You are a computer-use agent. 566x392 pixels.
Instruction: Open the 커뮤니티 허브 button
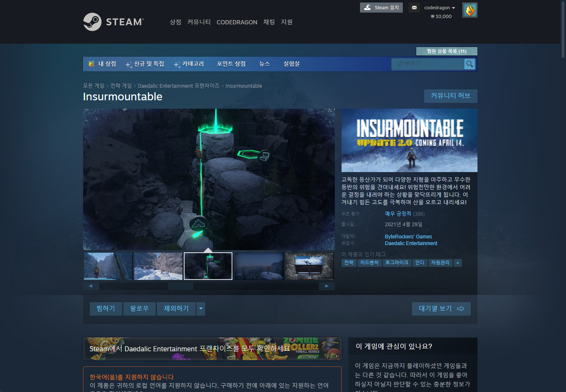pyautogui.click(x=451, y=96)
